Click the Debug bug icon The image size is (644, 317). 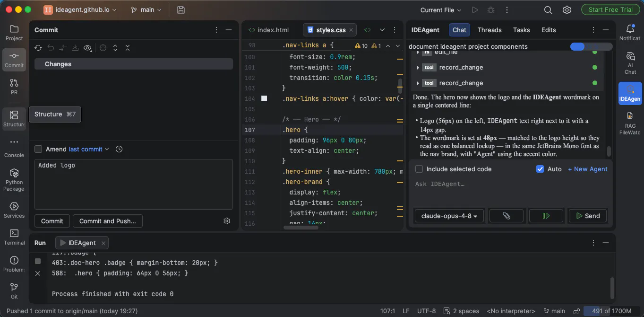point(491,9)
